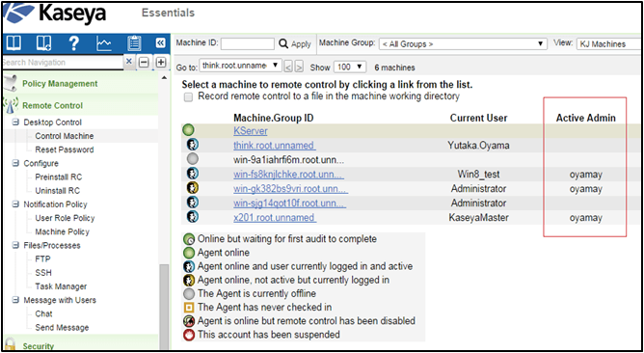This screenshot has height=353, width=644.
Task: Click the search magnifier Apply icon
Action: point(283,43)
